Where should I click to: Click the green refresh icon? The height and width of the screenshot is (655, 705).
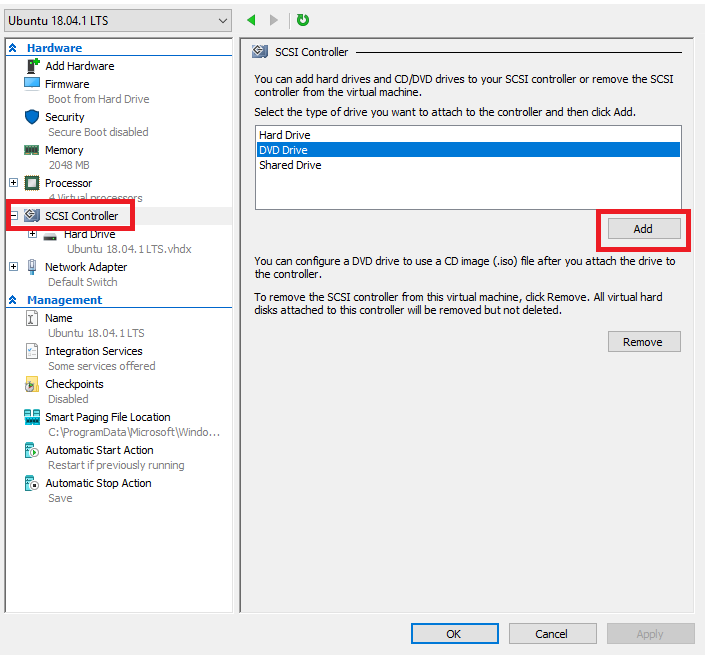pos(303,20)
